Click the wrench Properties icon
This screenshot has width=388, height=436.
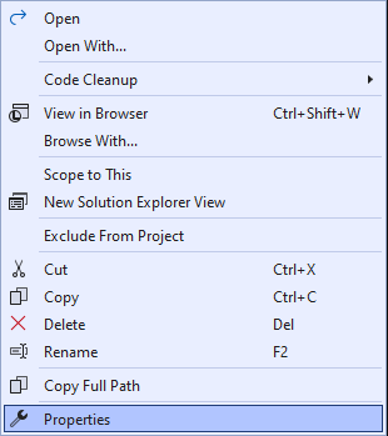click(19, 419)
